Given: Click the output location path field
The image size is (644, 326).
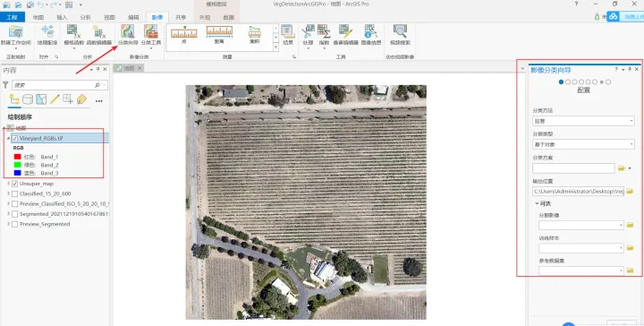Looking at the screenshot, I should [x=578, y=191].
